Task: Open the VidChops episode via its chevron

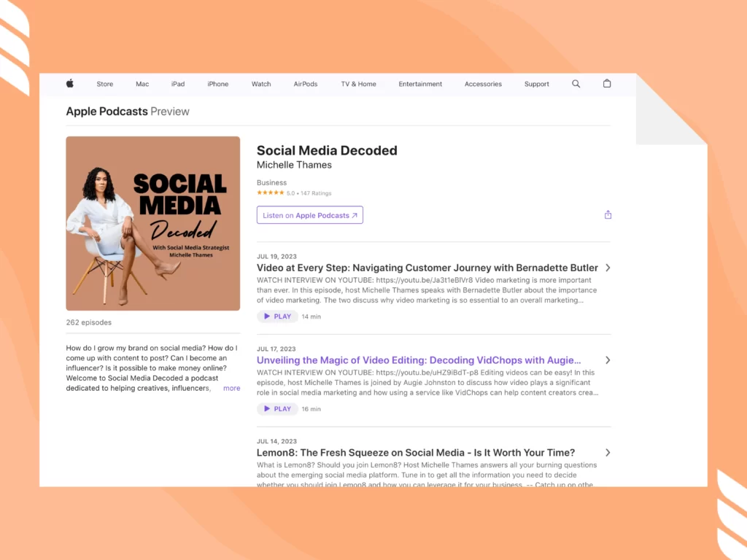Action: click(x=608, y=359)
